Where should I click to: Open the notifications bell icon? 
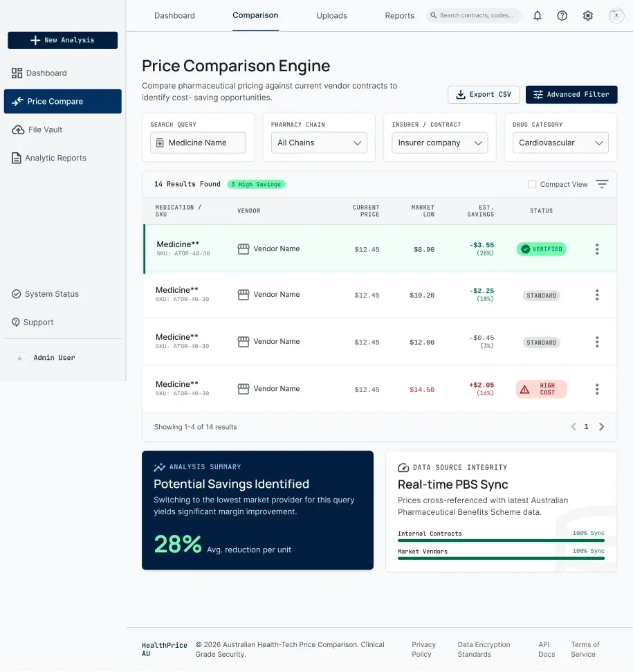537,16
